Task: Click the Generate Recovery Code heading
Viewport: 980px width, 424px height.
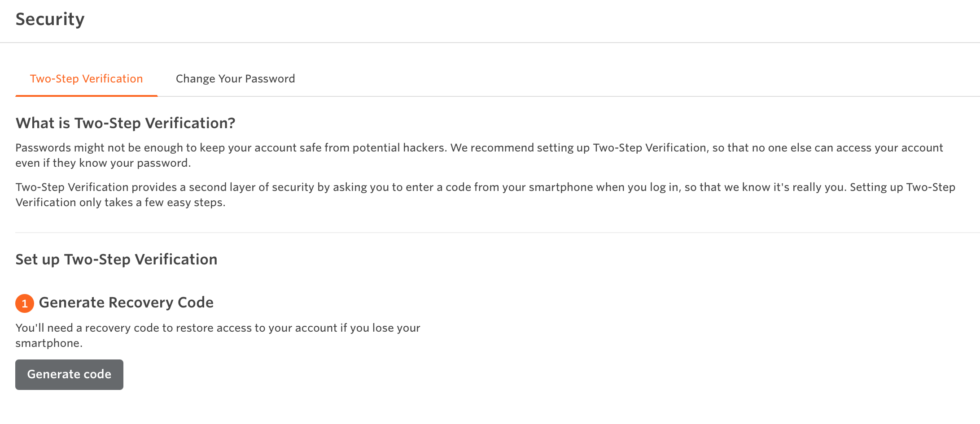Action: (127, 303)
